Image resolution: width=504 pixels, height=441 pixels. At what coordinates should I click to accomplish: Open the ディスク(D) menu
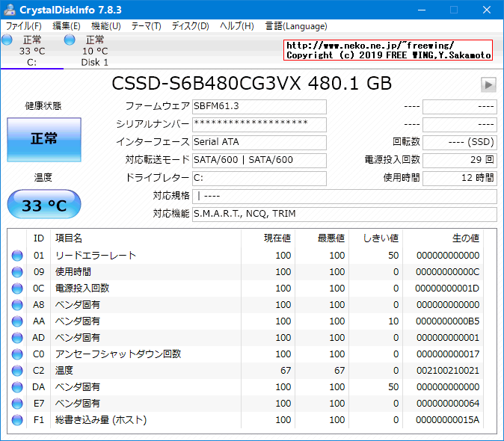[190, 26]
